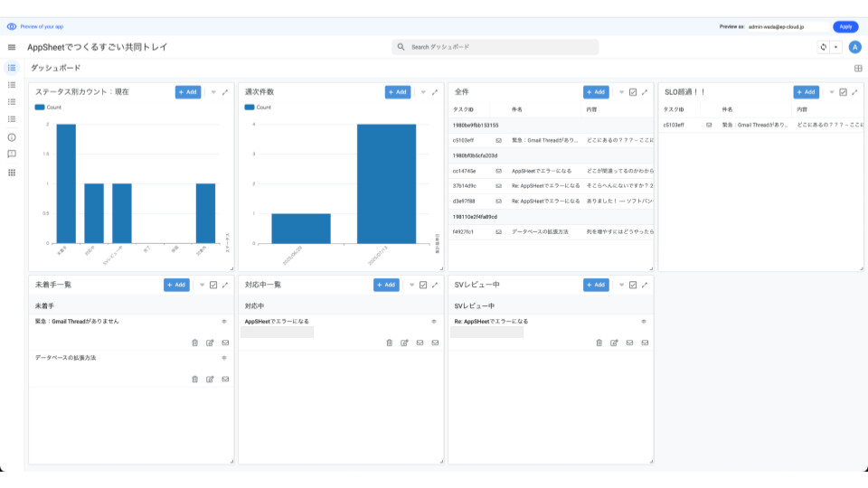This screenshot has height=488, width=868.
Task: Click the mail icon in row f4927fc1
Action: pos(498,232)
